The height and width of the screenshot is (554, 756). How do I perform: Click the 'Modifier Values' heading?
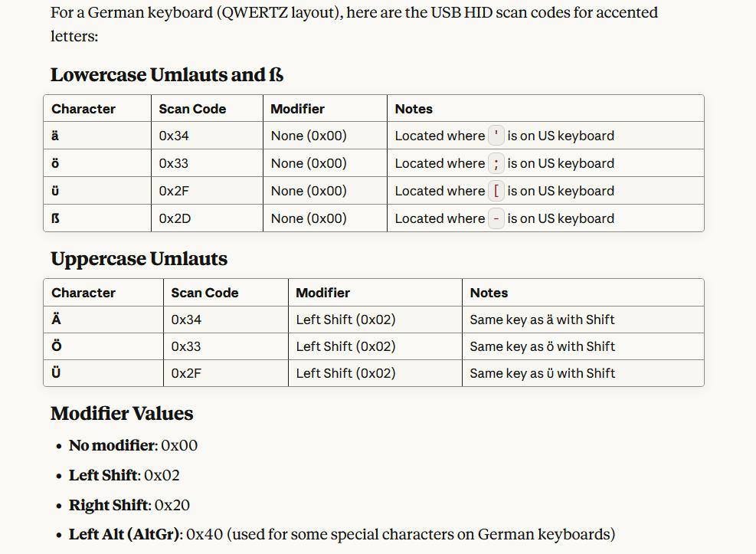(122, 414)
